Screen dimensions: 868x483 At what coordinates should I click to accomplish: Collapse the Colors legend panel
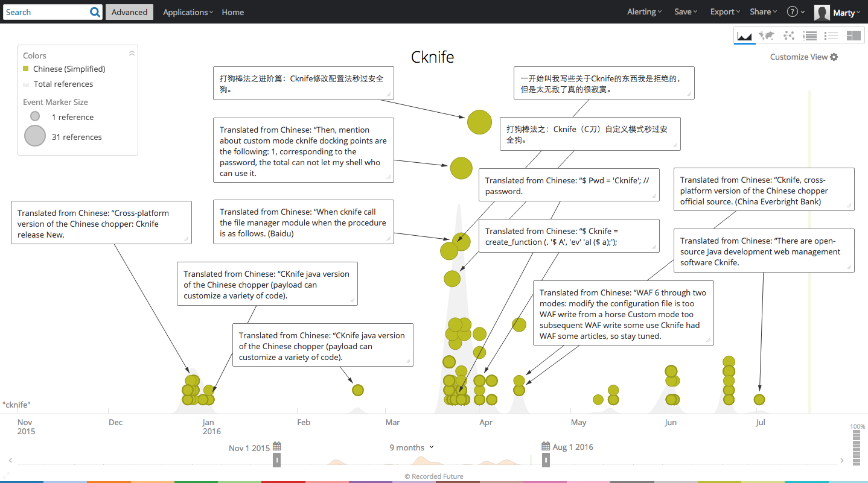click(132, 54)
